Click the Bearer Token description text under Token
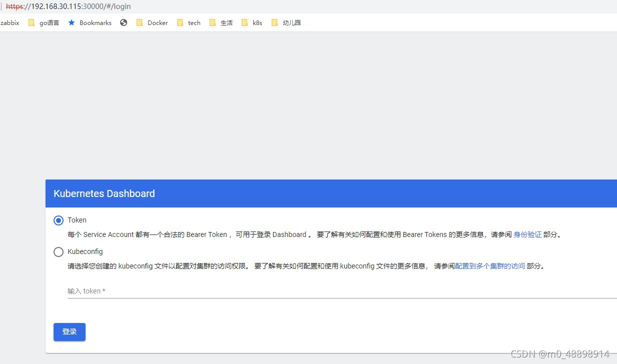The image size is (617, 364). click(x=315, y=234)
